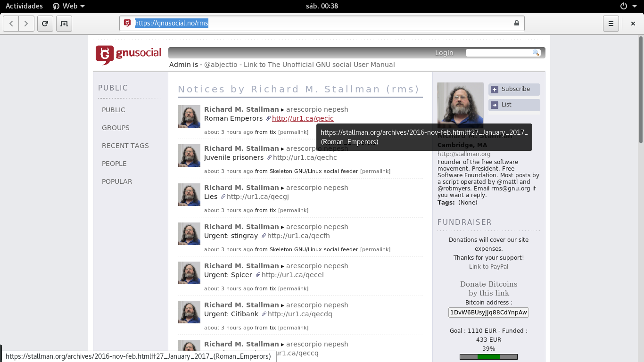The height and width of the screenshot is (362, 644).
Task: Open permalink of Juvenile prisoners notice
Action: 375,171
